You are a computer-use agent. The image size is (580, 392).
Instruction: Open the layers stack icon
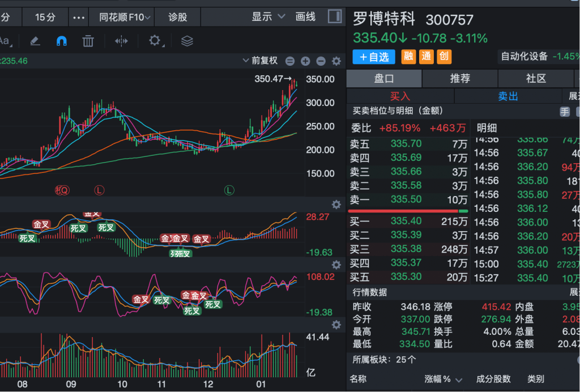[x=187, y=41]
